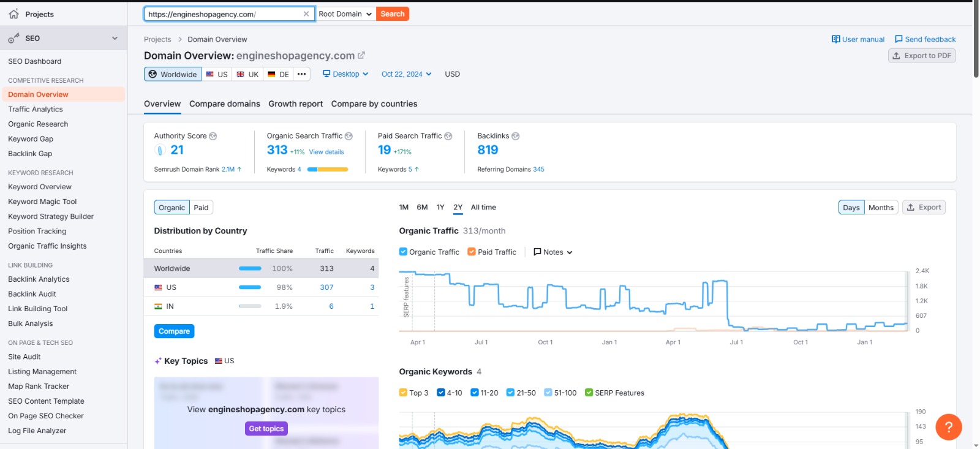The height and width of the screenshot is (449, 980).
Task: Show Organic Search Traffic info icon
Action: point(349,136)
